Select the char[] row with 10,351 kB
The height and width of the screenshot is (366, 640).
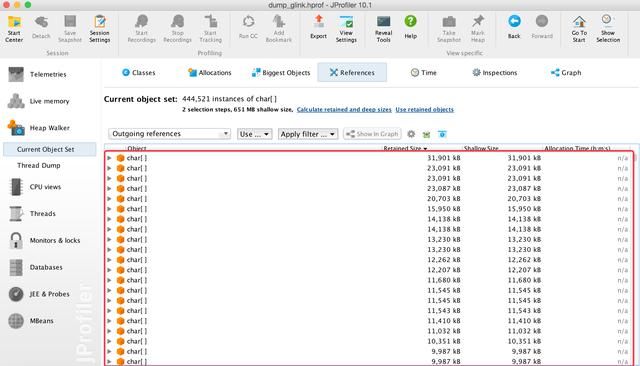tap(369, 341)
